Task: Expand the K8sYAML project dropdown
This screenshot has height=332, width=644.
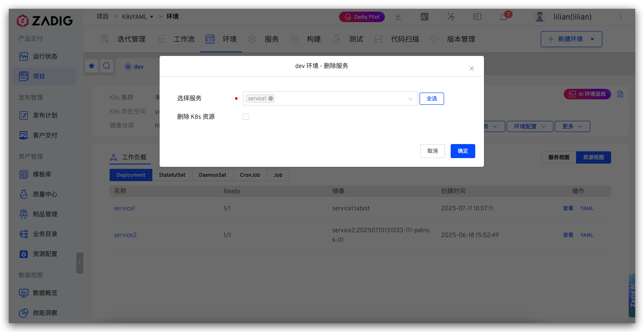Action: (151, 17)
